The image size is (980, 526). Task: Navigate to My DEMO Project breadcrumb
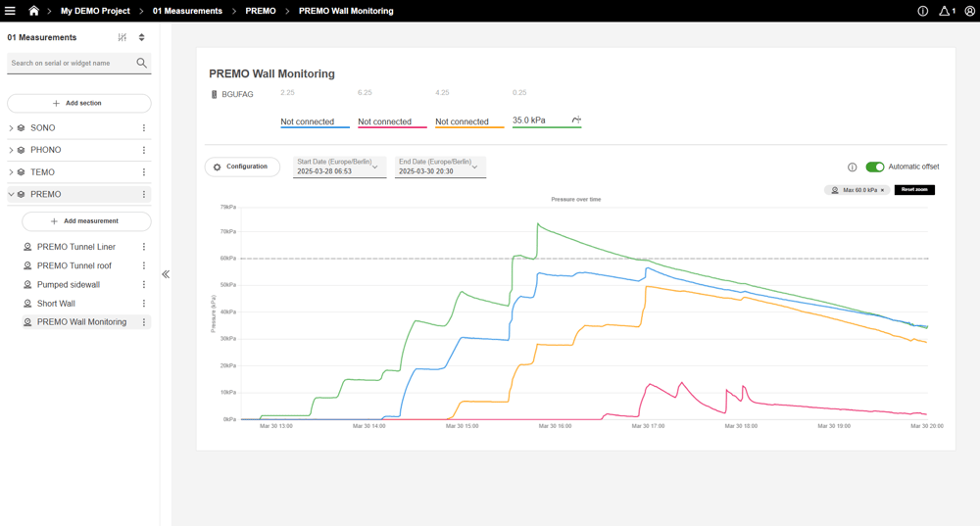point(95,11)
